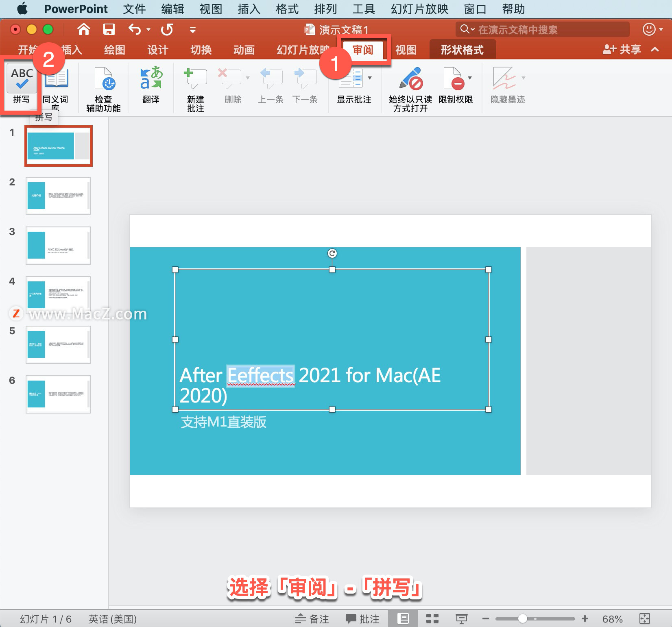
Task: Click the 英语 (美国) language indicator
Action: [113, 619]
